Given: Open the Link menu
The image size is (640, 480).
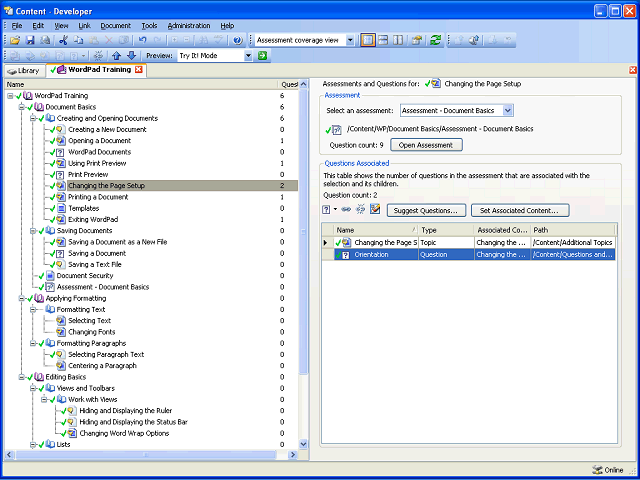Looking at the screenshot, I should coord(84,26).
